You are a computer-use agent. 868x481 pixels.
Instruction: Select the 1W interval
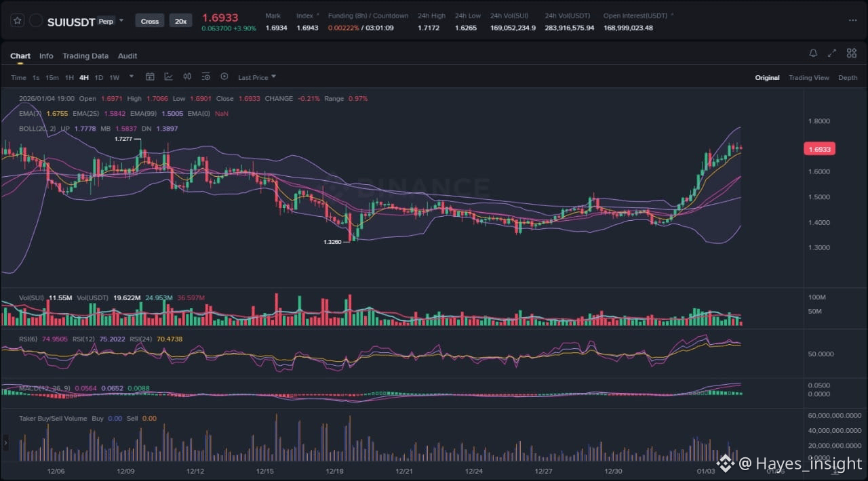tap(114, 78)
